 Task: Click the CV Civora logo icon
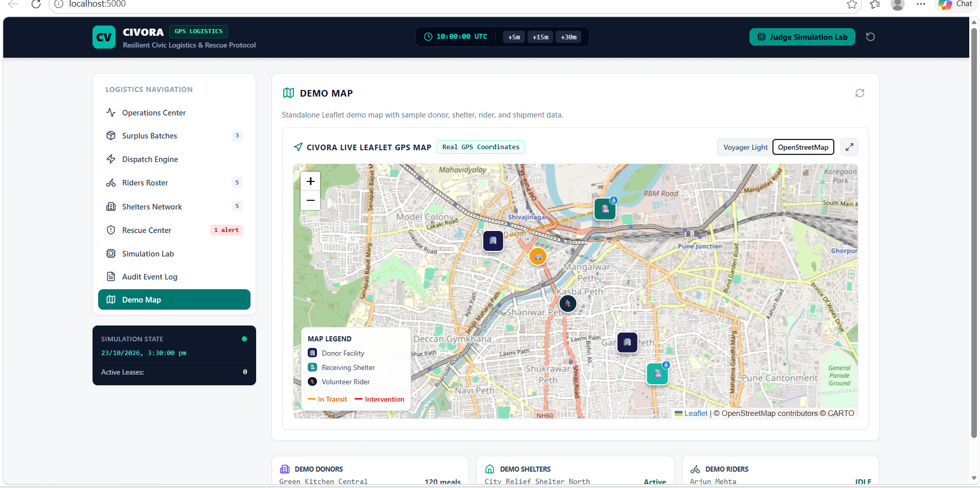(104, 37)
